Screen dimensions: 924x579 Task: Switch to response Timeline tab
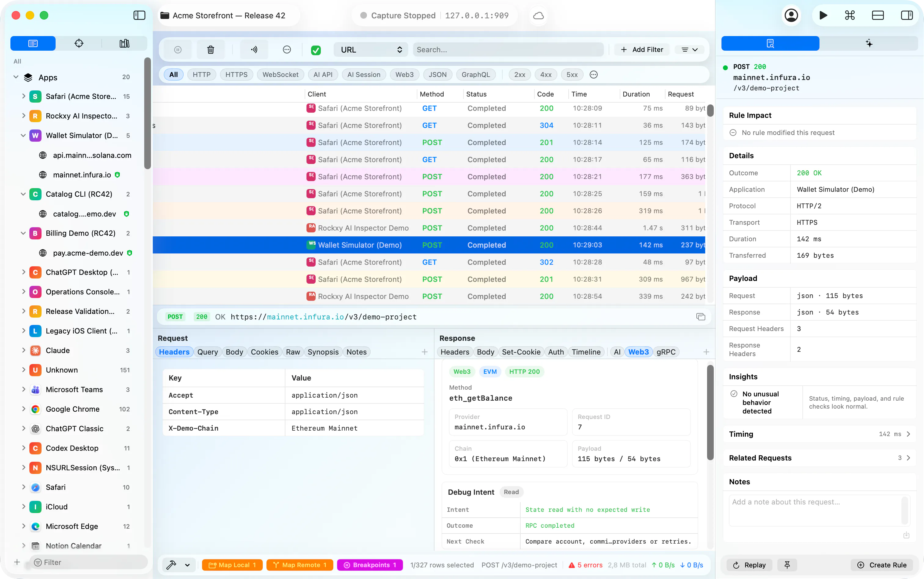(x=586, y=352)
